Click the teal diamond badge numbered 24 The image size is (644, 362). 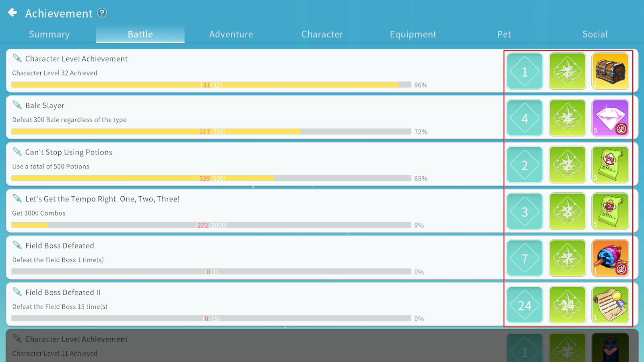(524, 305)
